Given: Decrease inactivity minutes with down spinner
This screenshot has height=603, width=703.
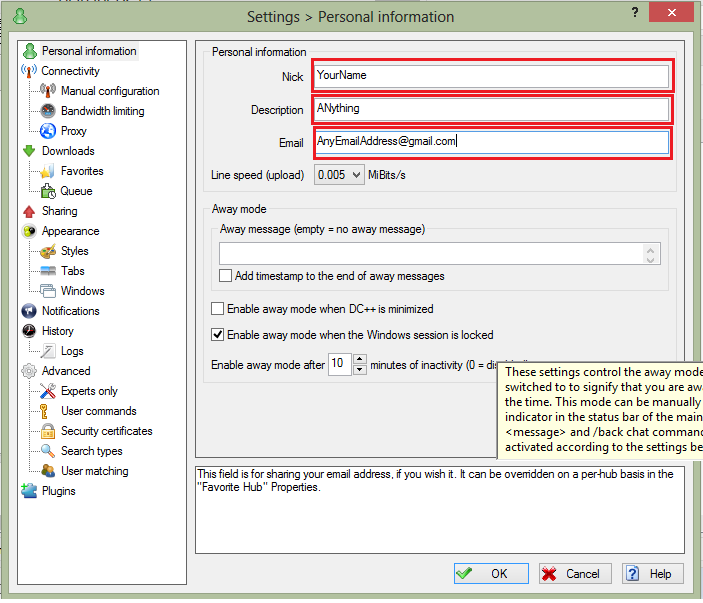Looking at the screenshot, I should (360, 370).
